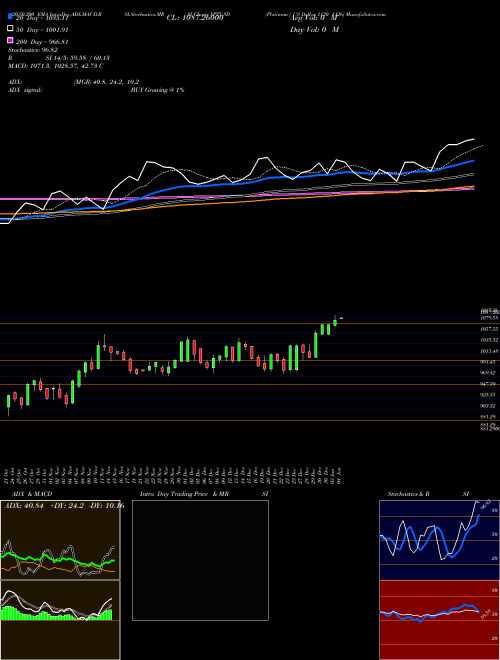Click the empty Intra Day Trading Price panel
500x660 pixels.
coord(200,560)
